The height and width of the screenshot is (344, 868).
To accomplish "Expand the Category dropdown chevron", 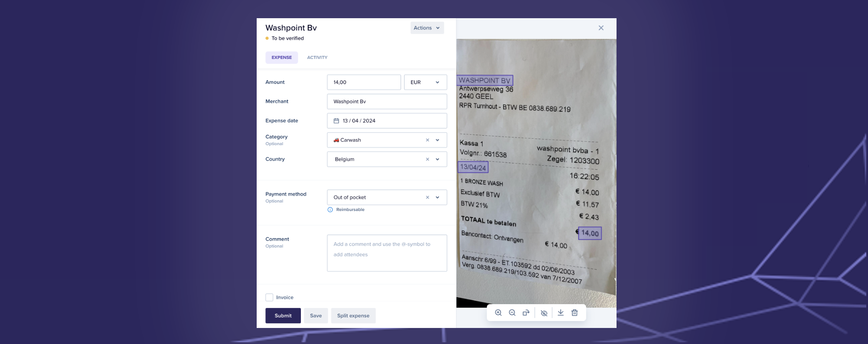I will [437, 140].
